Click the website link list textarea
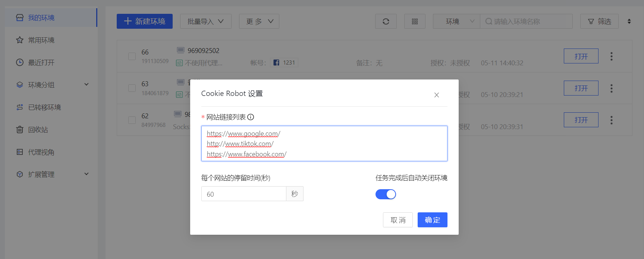 (324, 144)
